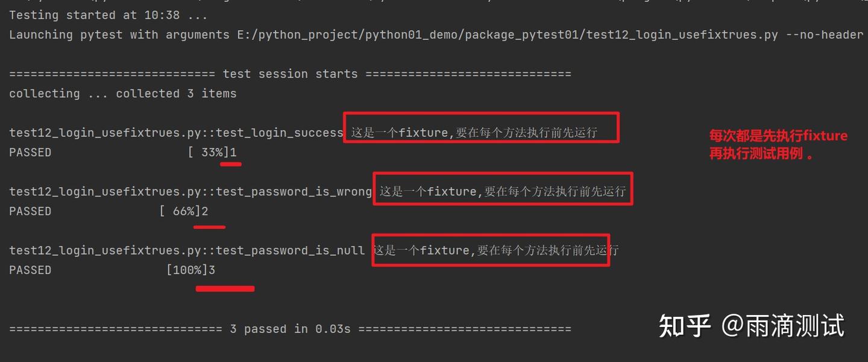Click the [100%] progress indicator
The height and width of the screenshot is (362, 868).
click(x=187, y=270)
